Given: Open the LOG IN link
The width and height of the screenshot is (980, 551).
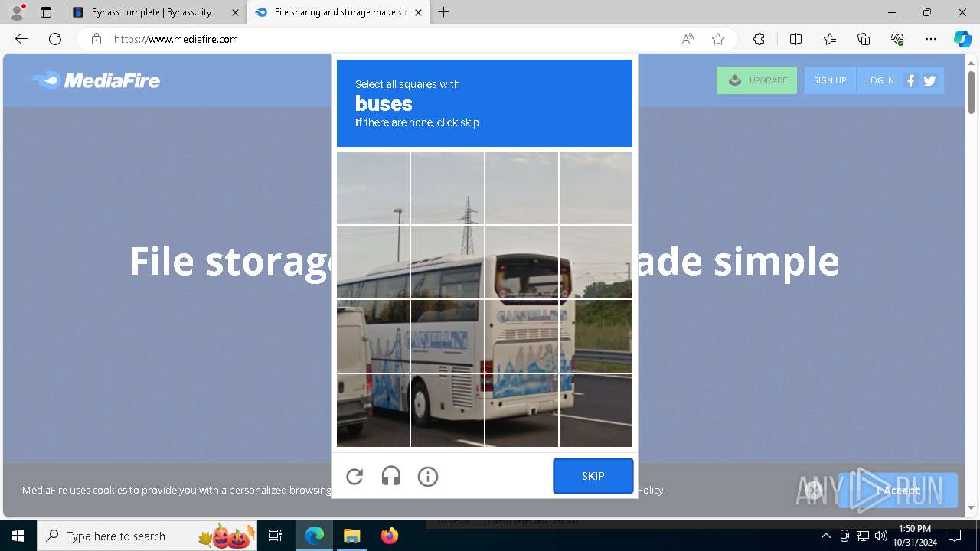Looking at the screenshot, I should [x=880, y=80].
